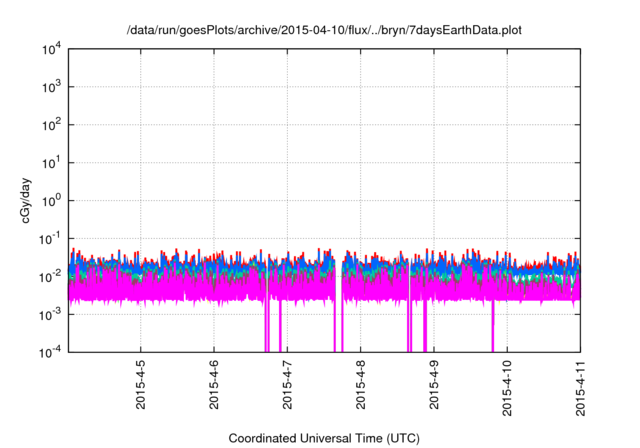Click the 10^1 y-axis tick label
This screenshot has height=448, width=640.
51,163
